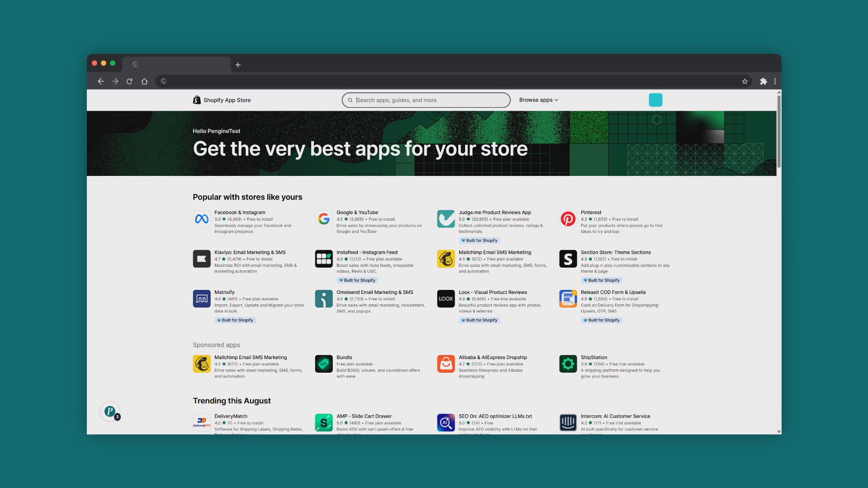Click the Facebook & Instagram Meta icon
The image size is (868, 488).
[x=202, y=219]
